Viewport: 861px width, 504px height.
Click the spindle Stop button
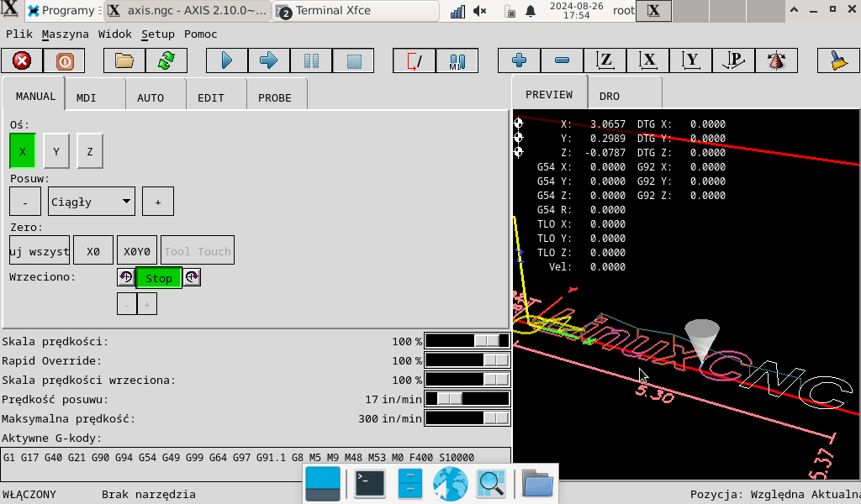click(159, 278)
